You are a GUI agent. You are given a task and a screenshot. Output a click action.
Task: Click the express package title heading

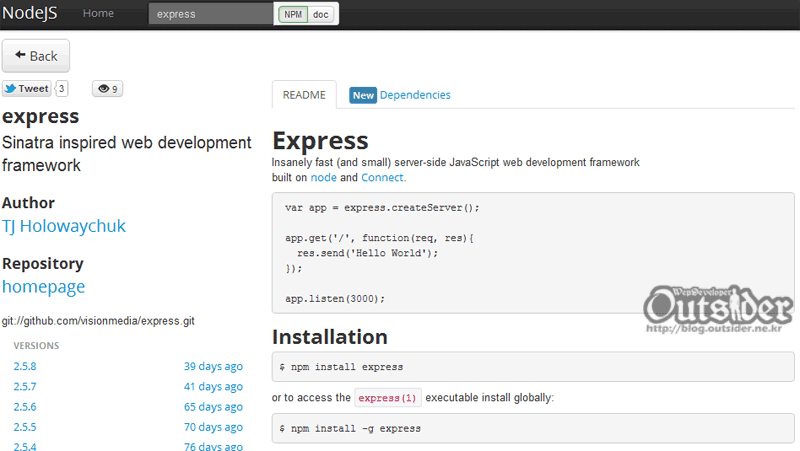tap(40, 116)
